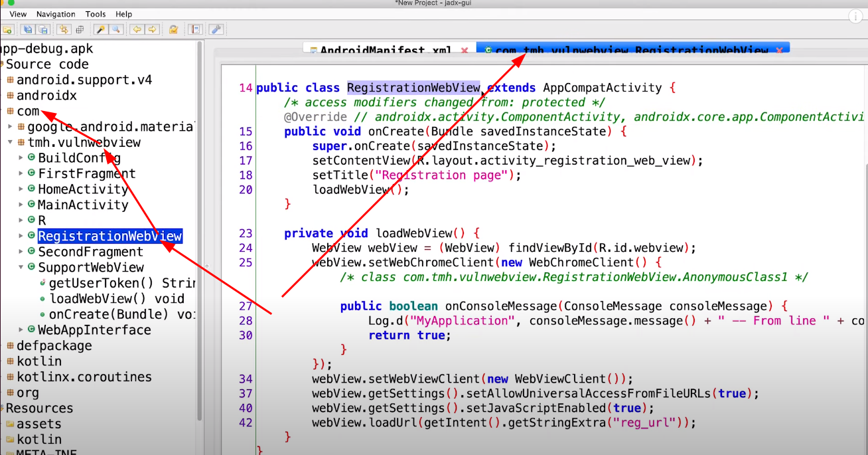Open Preferences with the screwdriver icon
The width and height of the screenshot is (868, 455).
(216, 29)
